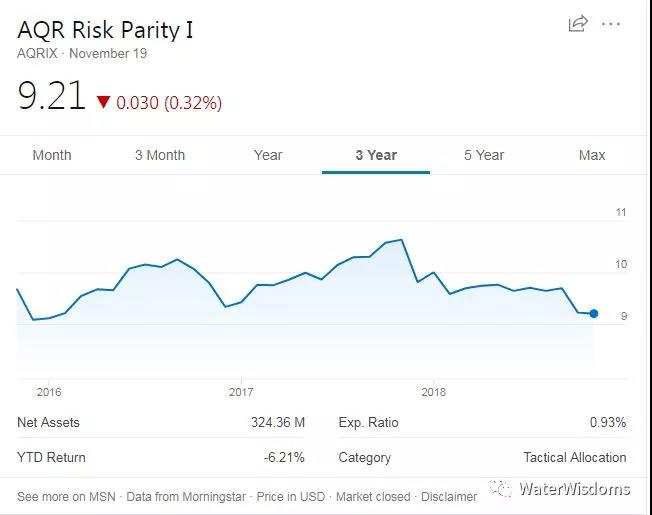Open the See more on MSN link
Screen dimensions: 652x515
point(66,497)
